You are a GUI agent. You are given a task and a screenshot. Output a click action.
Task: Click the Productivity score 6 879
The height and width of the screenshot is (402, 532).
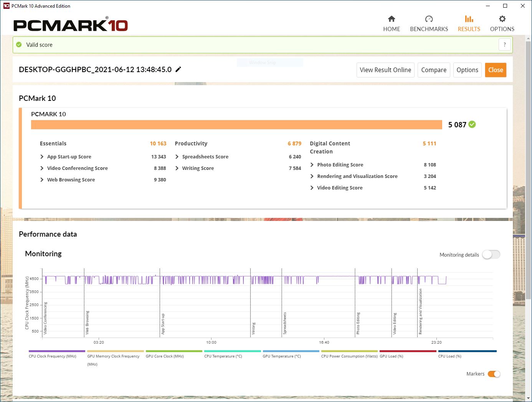294,143
